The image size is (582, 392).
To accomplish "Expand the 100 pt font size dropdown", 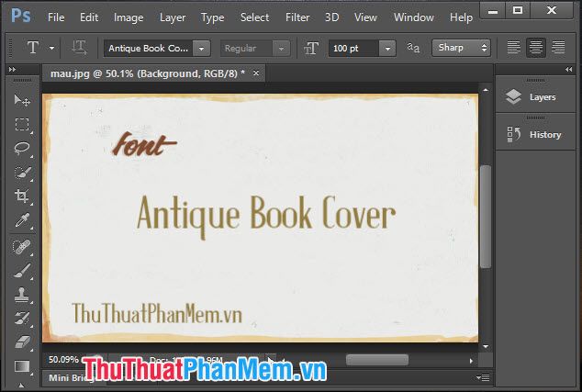I will pyautogui.click(x=387, y=49).
